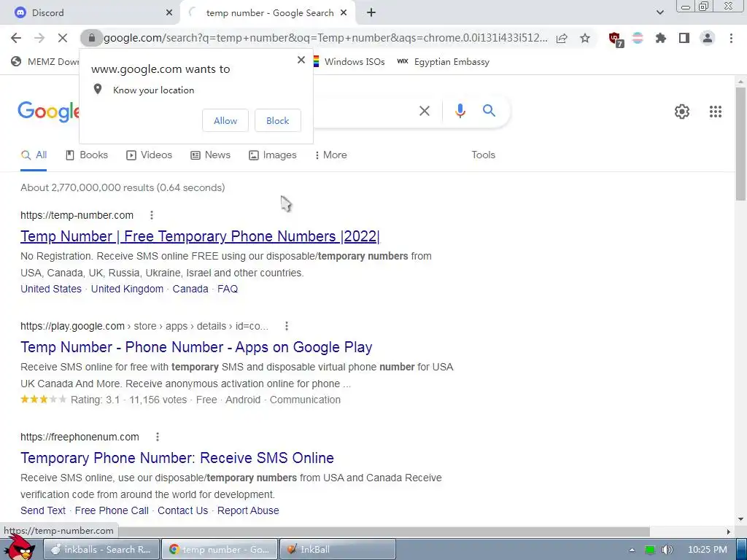
Task: Switch to Images results
Action: point(273,155)
